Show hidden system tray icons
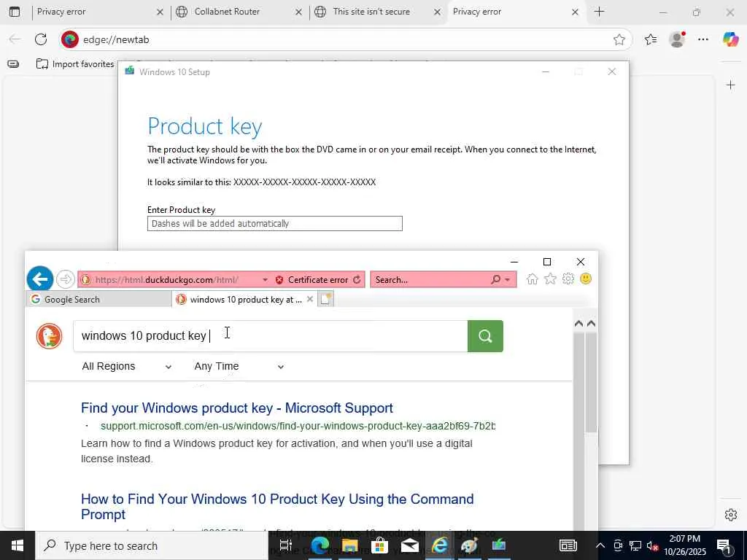The height and width of the screenshot is (560, 747). coord(600,545)
